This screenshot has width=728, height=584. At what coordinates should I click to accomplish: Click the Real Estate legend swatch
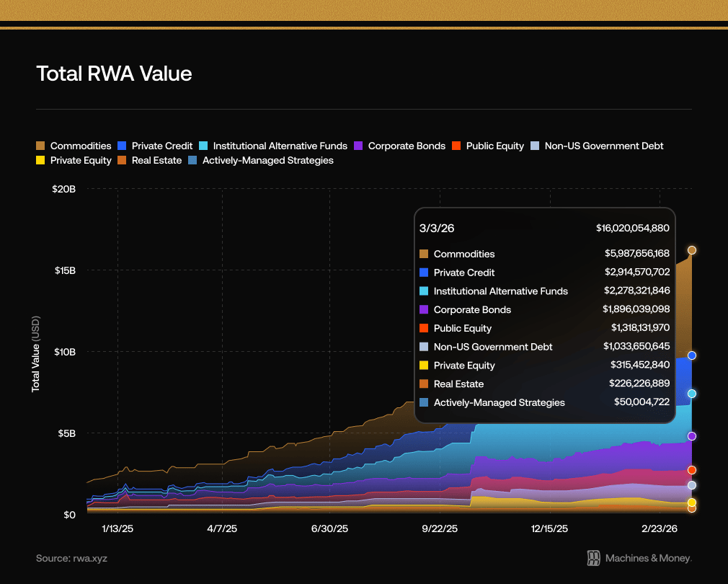tap(122, 160)
